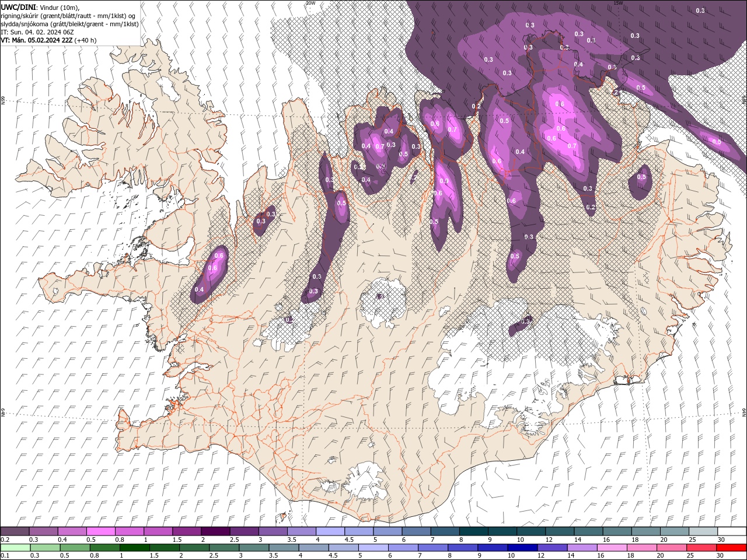This screenshot has width=747, height=560.
Task: Click the pale green 0.1 swatch, lower scale
Action: (15, 548)
